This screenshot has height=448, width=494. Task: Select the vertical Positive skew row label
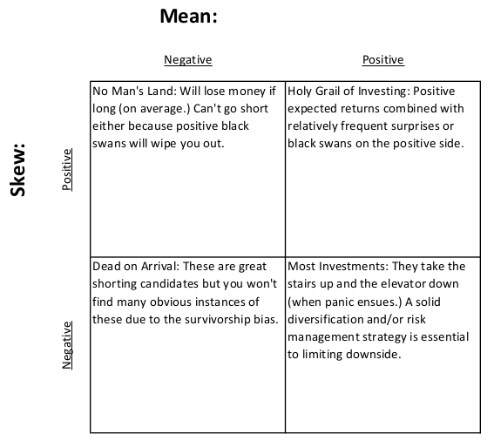(x=67, y=170)
